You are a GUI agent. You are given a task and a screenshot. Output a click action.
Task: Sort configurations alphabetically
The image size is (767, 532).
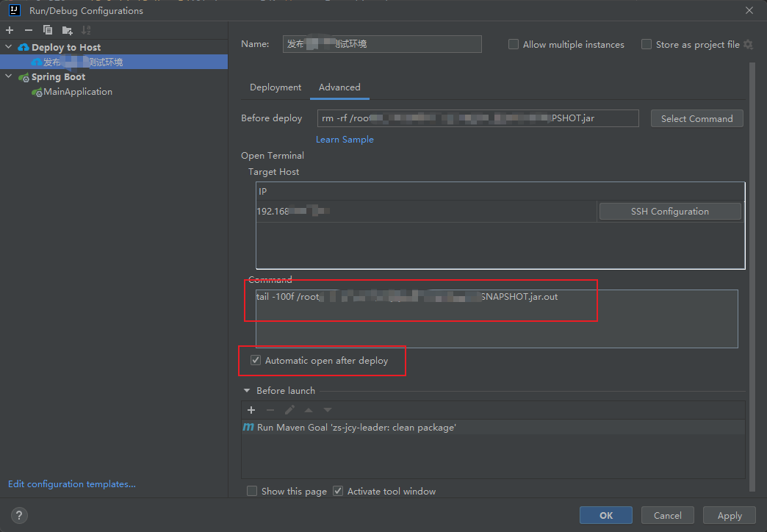click(86, 30)
